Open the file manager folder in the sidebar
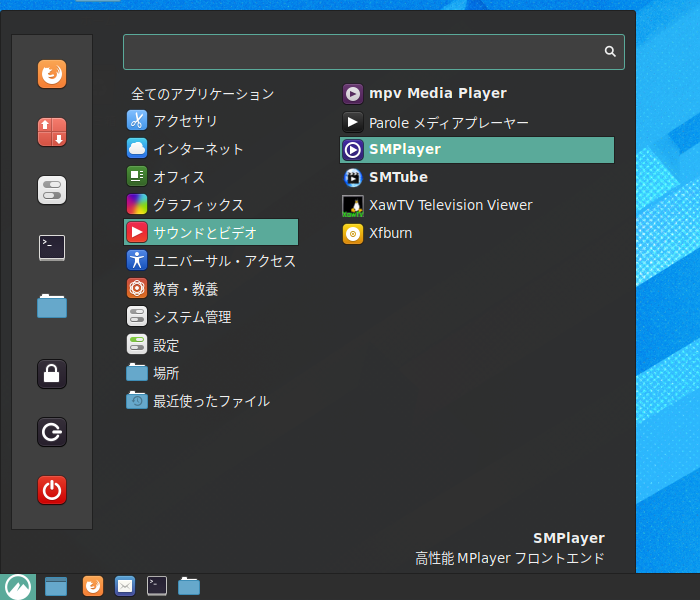Image resolution: width=700 pixels, height=600 pixels. coord(52,306)
